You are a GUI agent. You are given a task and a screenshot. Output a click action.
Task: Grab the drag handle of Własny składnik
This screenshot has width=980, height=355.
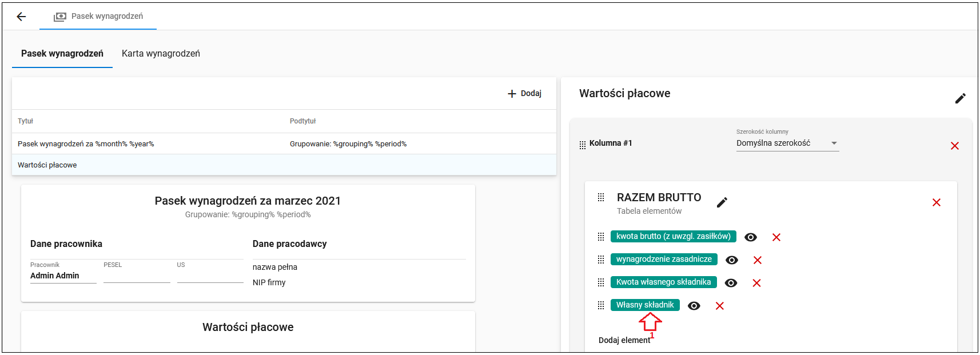point(601,305)
